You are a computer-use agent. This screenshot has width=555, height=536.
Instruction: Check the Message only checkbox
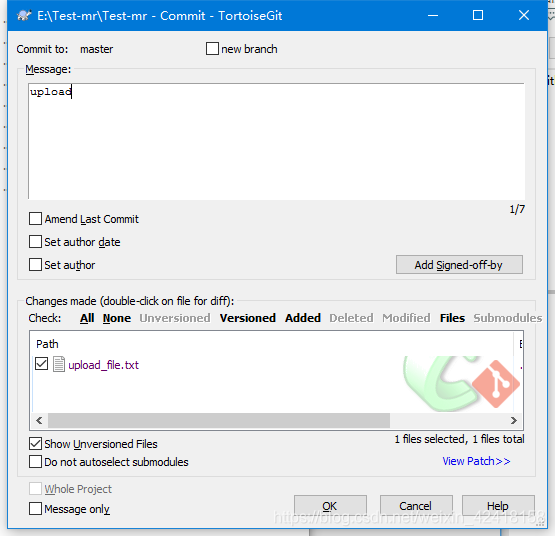coord(35,509)
